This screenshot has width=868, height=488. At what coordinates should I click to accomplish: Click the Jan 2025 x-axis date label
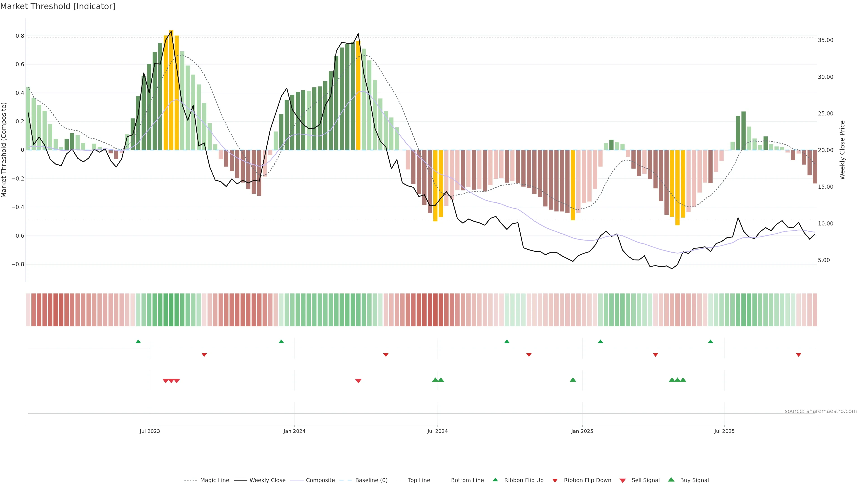[582, 431]
